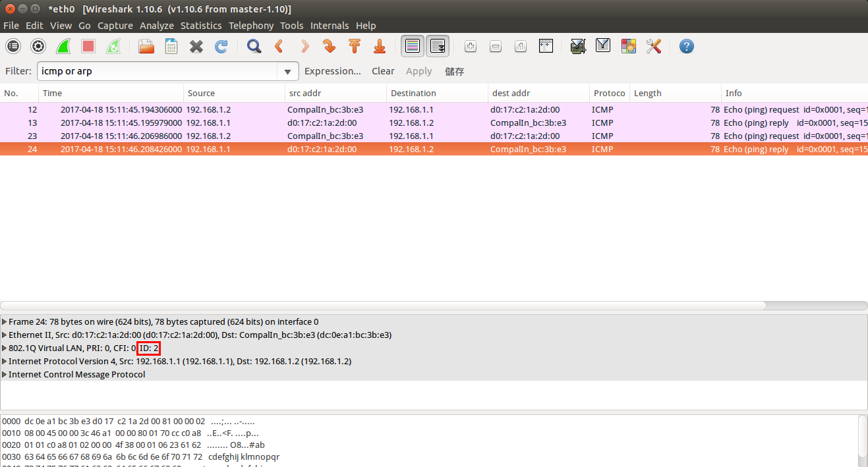Zoom out toolbar icon
868x467 pixels.
[x=496, y=46]
